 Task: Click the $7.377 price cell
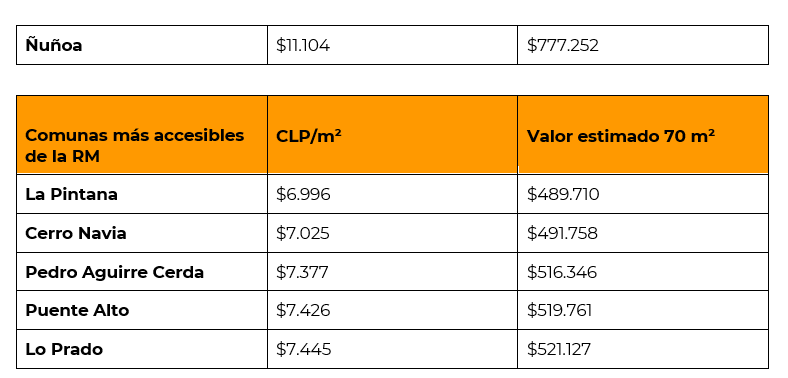tap(392, 272)
